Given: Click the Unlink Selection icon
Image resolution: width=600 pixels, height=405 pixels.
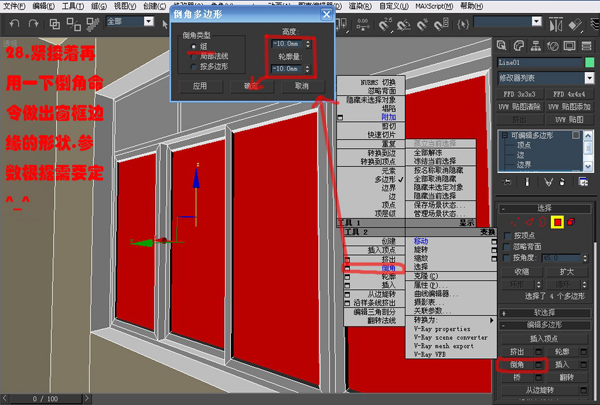Looking at the screenshot, I should pos(73,24).
